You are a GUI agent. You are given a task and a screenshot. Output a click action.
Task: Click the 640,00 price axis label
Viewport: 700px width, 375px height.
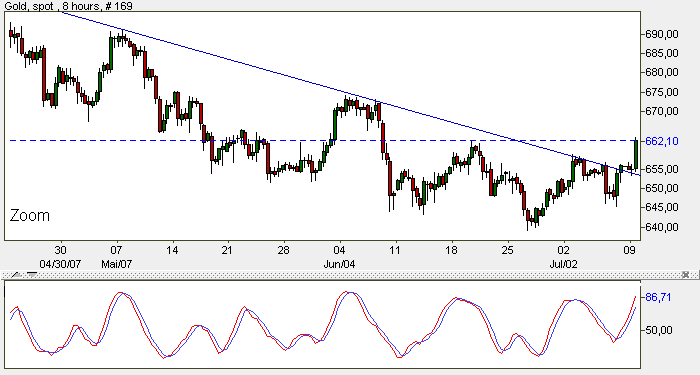click(x=662, y=227)
